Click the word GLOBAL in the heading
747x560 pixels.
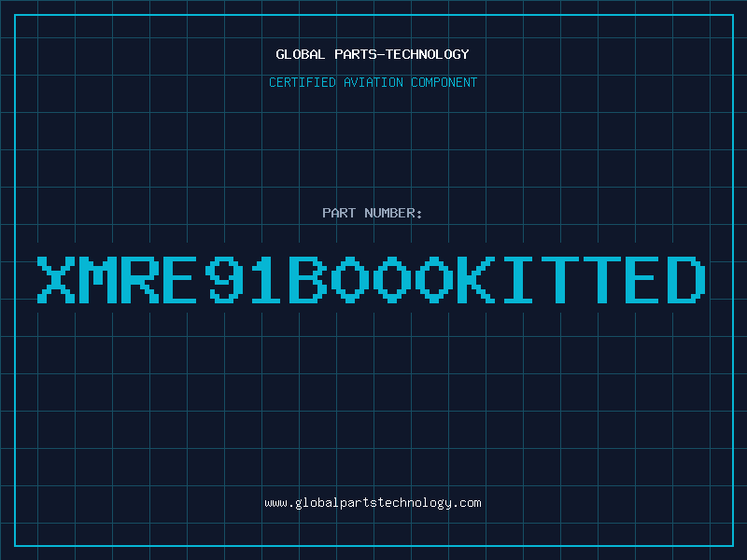300,54
